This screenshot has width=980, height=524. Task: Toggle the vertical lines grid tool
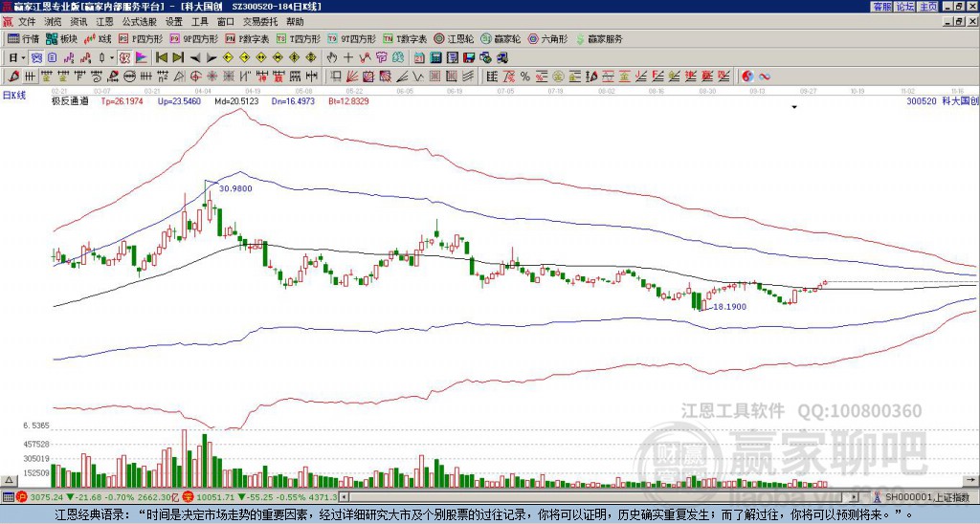[x=30, y=76]
